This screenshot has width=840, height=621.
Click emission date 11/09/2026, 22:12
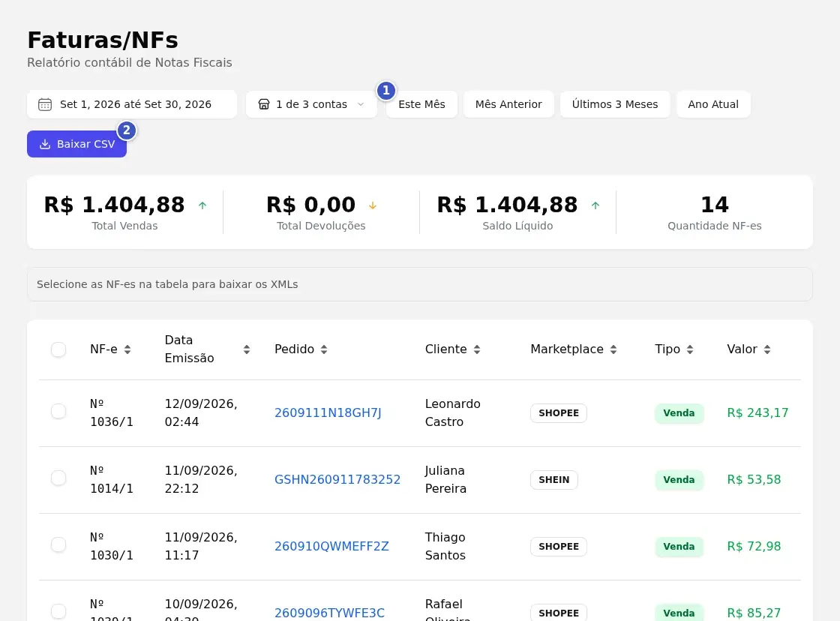pos(201,479)
